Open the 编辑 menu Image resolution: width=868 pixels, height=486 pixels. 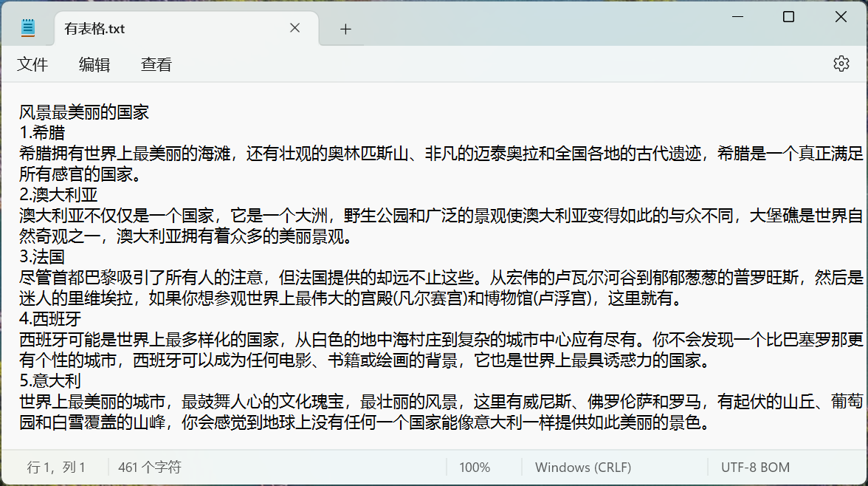coord(94,64)
